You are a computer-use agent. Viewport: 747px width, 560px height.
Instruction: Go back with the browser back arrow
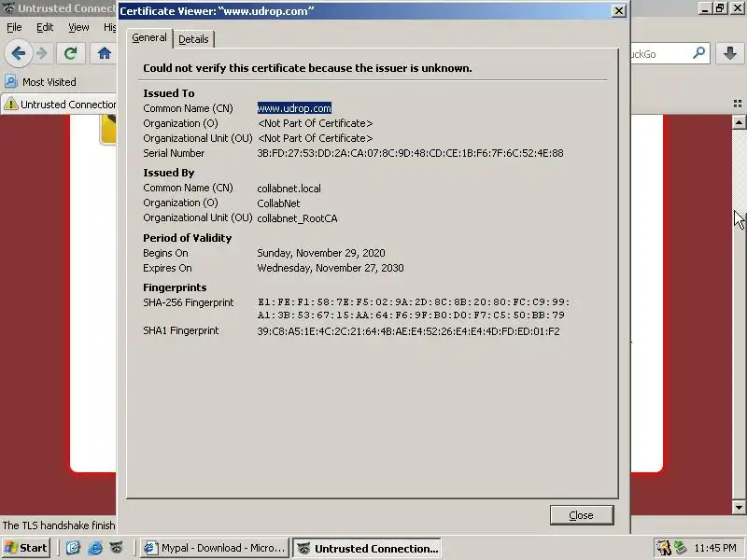coord(18,53)
